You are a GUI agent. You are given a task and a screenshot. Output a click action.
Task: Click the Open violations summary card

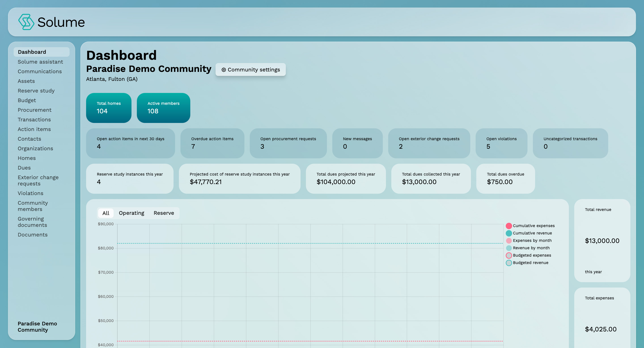[x=501, y=143]
